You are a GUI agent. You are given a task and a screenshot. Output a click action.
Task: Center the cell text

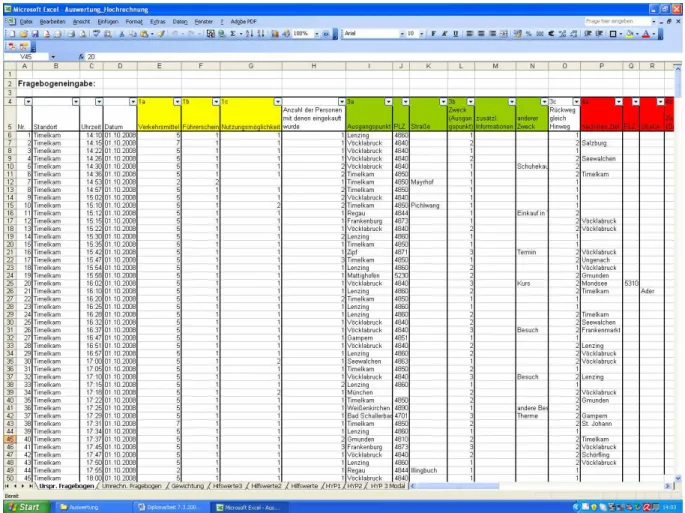point(481,34)
